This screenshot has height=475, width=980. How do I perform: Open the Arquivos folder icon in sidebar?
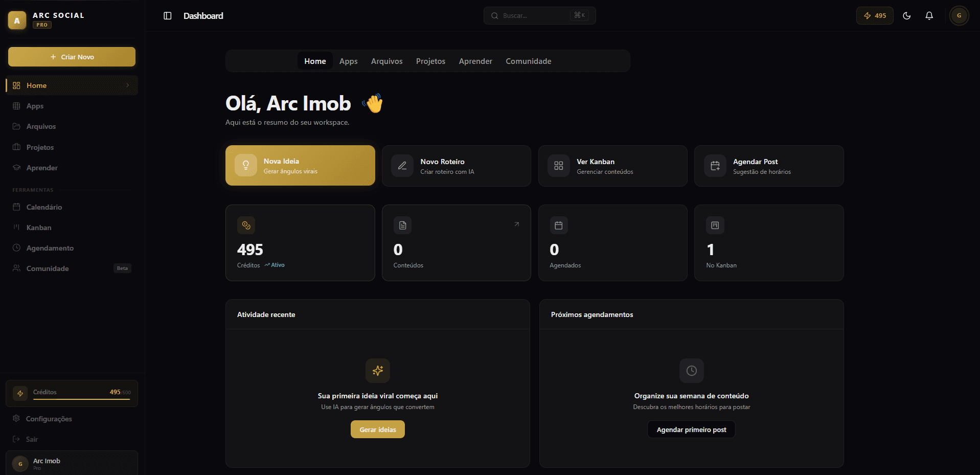click(16, 126)
